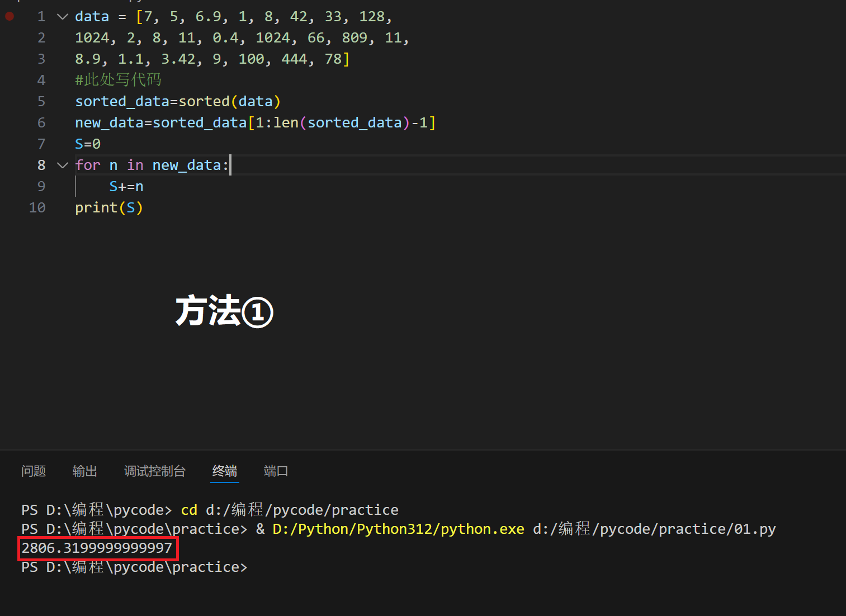Click the cd d:/编程/pycode/practice command
The height and width of the screenshot is (616, 846).
click(x=290, y=510)
